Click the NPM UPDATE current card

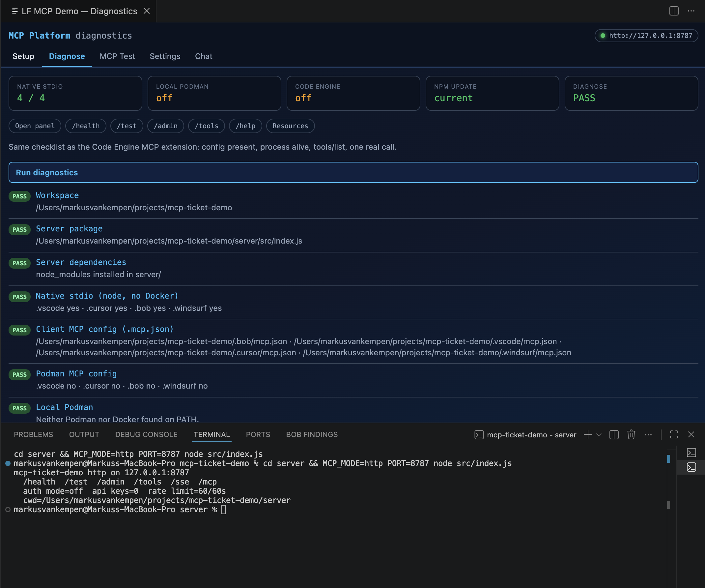(x=492, y=93)
